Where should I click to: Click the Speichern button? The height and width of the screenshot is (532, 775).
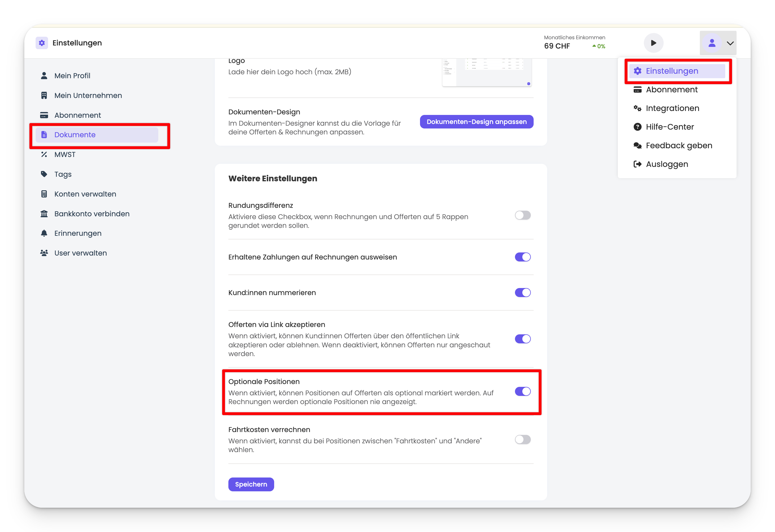(x=251, y=484)
